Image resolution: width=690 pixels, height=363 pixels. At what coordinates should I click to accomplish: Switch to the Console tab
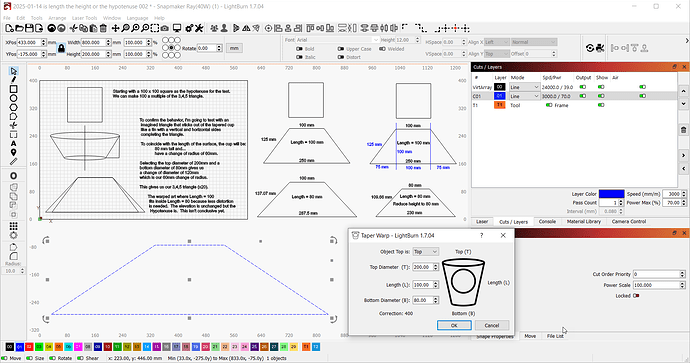click(x=547, y=222)
